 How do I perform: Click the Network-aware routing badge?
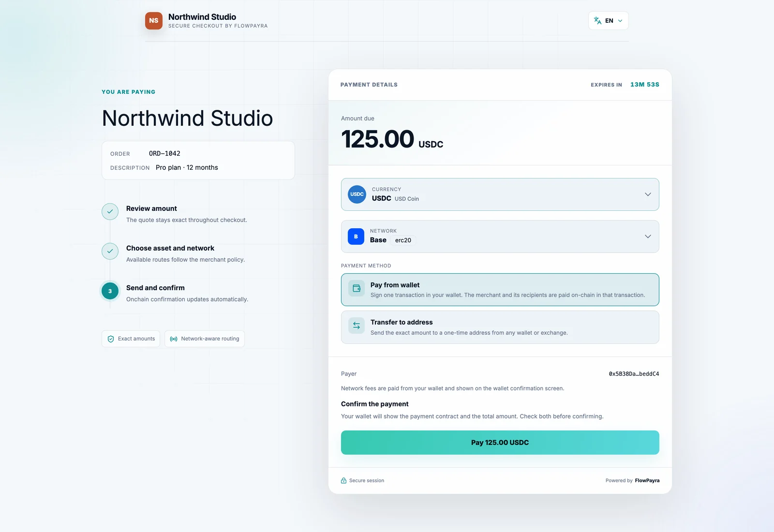(205, 339)
